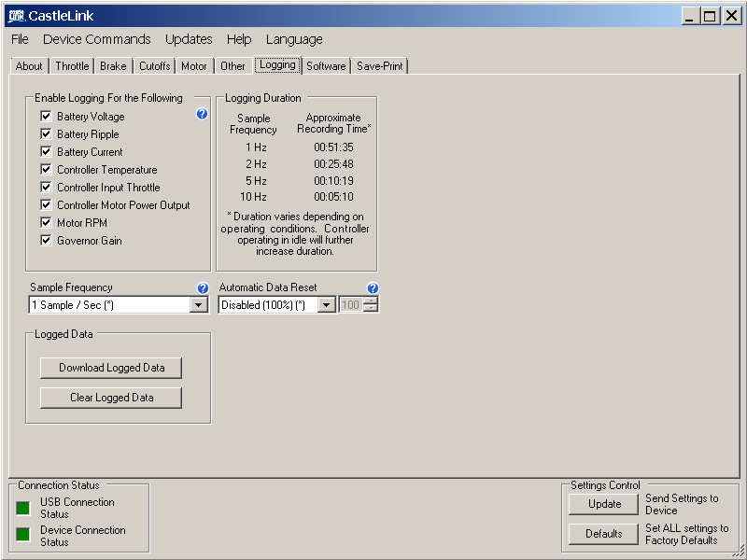Viewport: 747px width, 560px height.
Task: Send settings with the Update button
Action: tap(604, 504)
